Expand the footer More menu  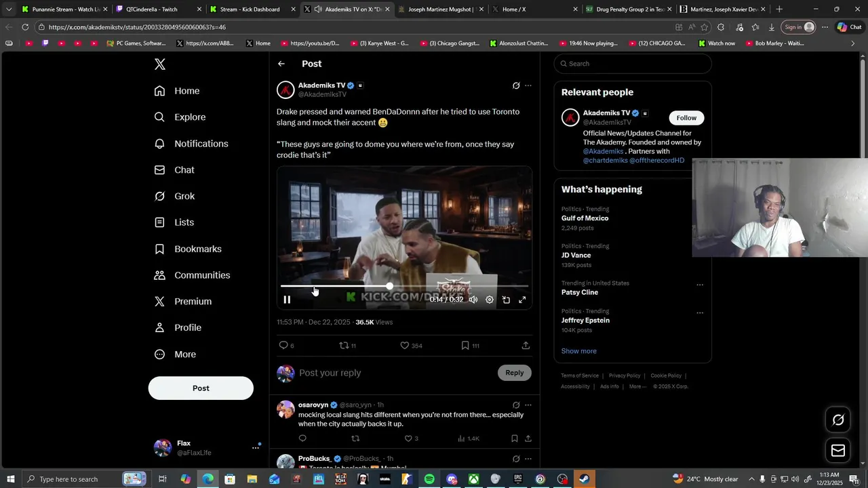pyautogui.click(x=637, y=386)
